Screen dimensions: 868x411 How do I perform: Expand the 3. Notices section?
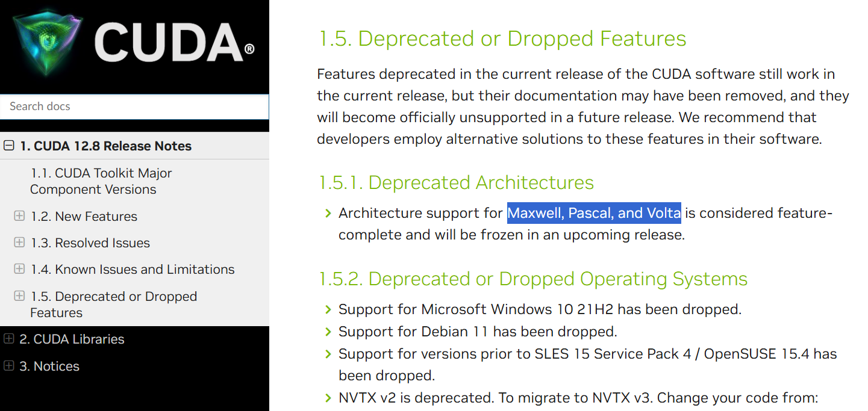point(9,366)
